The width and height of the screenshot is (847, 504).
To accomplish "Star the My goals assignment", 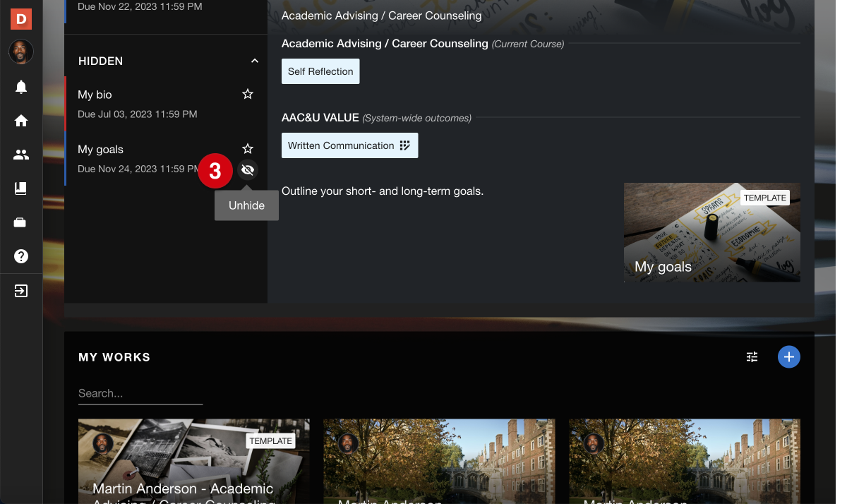I will click(247, 149).
